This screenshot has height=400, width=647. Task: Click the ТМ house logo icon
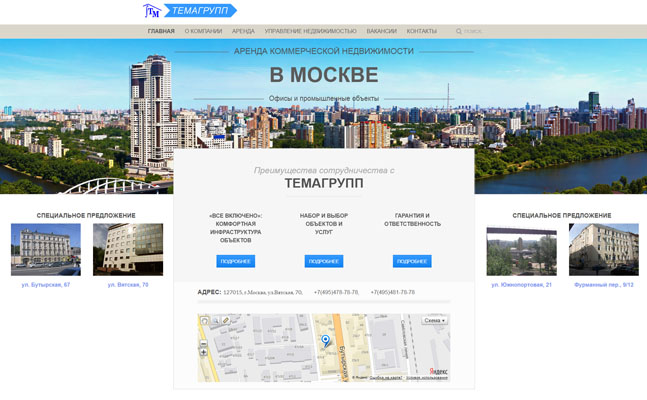tap(151, 11)
